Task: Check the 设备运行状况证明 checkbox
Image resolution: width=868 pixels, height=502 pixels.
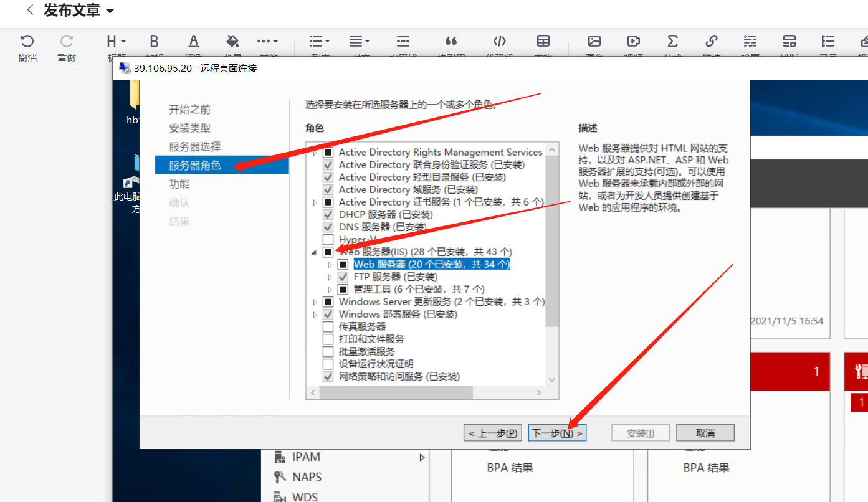Action: tap(328, 364)
